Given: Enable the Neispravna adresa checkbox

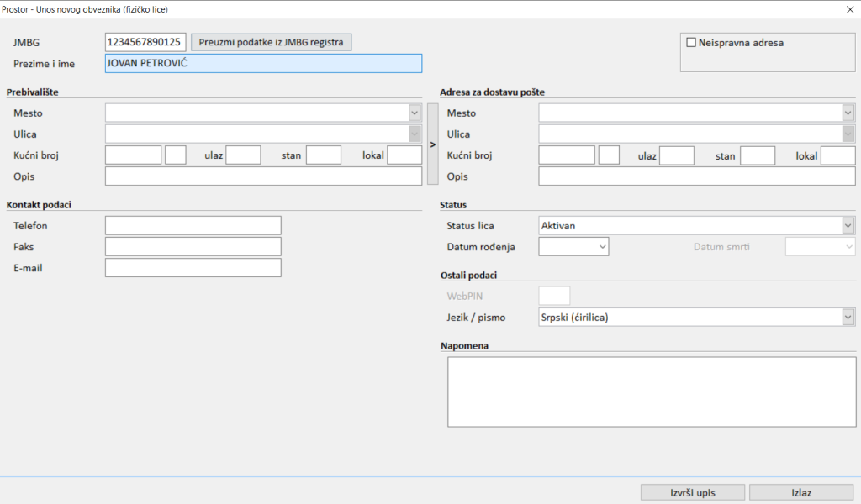Looking at the screenshot, I should pos(691,43).
